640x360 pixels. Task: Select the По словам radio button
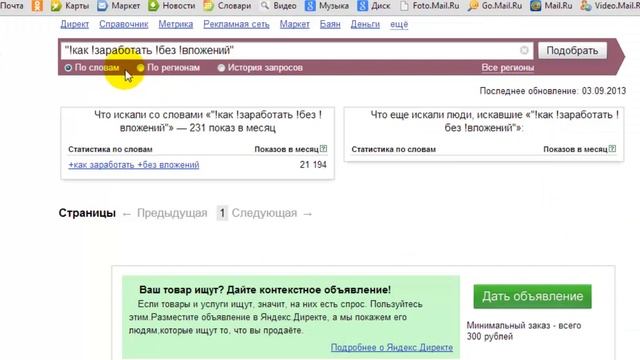pos(68,68)
